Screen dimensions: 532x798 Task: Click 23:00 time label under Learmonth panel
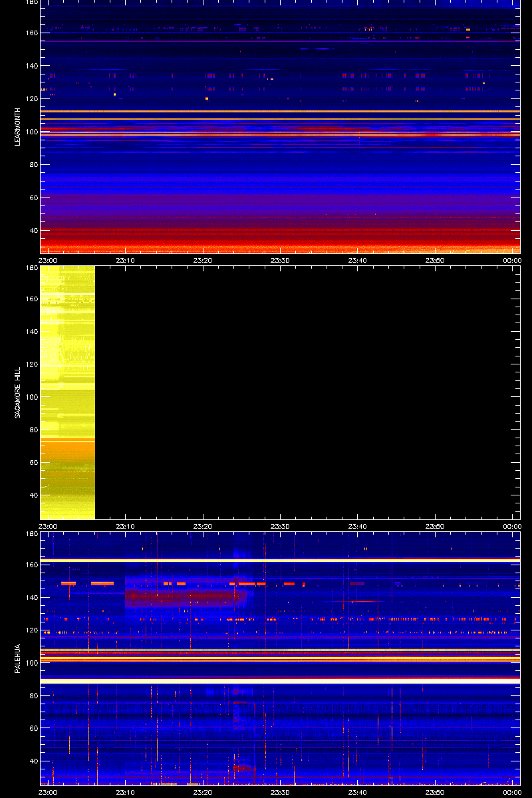[49, 260]
